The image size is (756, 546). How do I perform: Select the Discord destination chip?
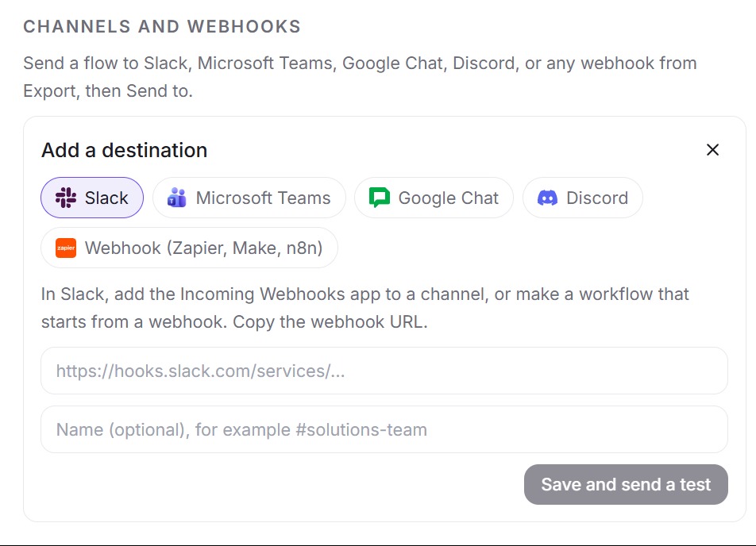click(x=583, y=198)
